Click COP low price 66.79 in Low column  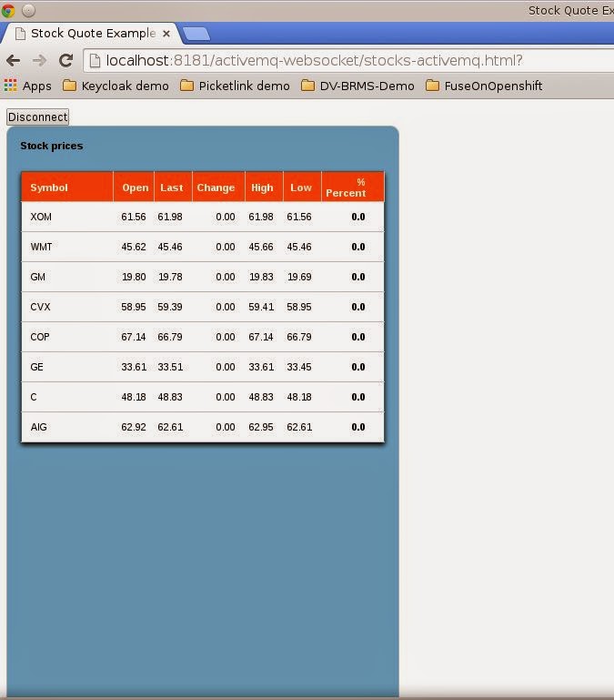click(299, 337)
